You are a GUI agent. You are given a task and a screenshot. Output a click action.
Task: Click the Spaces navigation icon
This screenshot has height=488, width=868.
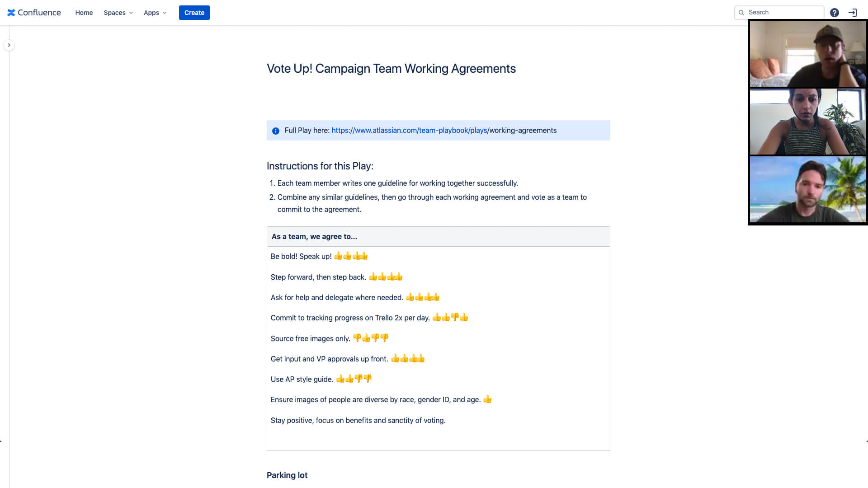coord(118,13)
